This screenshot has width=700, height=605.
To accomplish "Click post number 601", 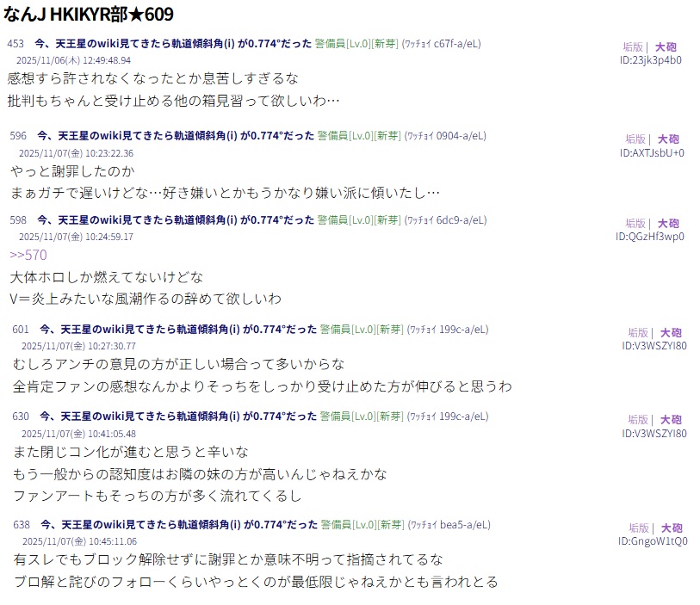I will (x=21, y=329).
